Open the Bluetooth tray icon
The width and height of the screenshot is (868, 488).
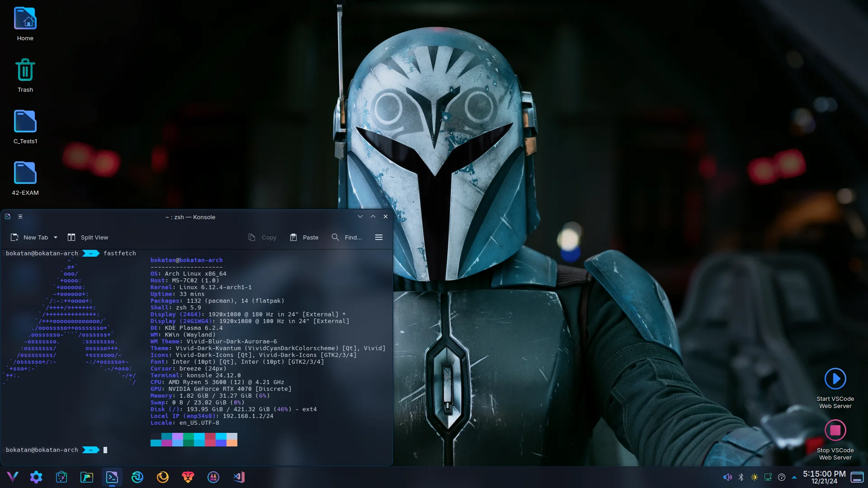coord(741,477)
